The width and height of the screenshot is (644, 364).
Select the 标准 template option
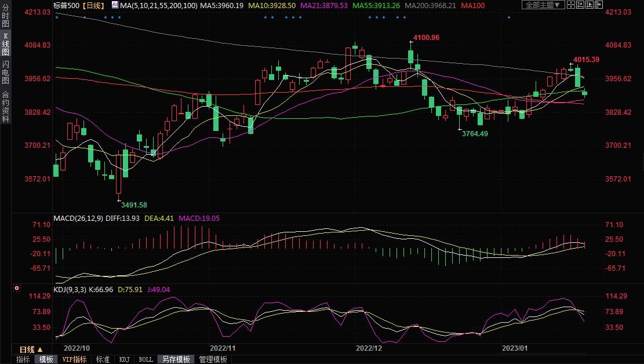click(x=103, y=359)
